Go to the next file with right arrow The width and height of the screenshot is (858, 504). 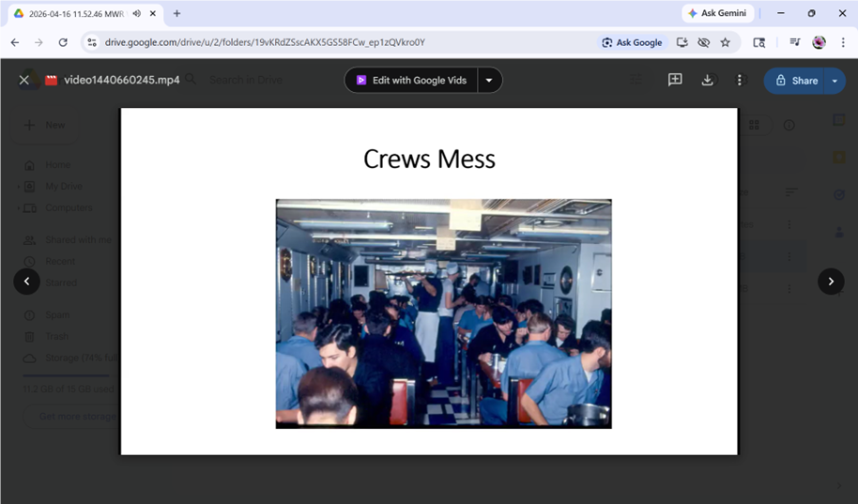[x=831, y=282]
